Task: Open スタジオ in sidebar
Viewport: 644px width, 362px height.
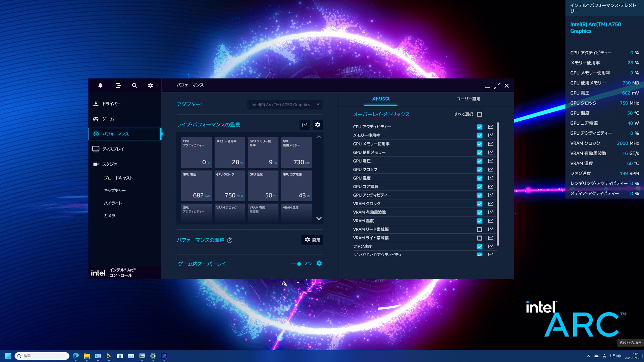Action: click(x=125, y=164)
